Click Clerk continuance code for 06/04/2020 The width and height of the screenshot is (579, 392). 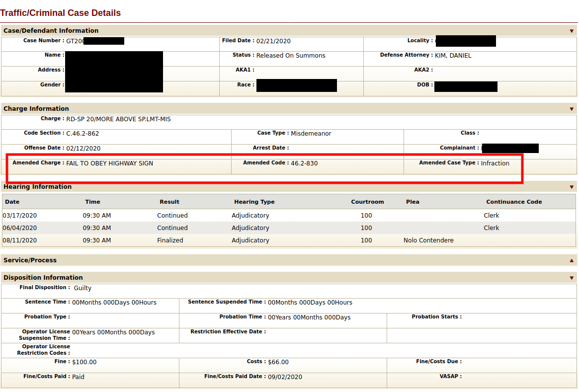[x=492, y=228]
